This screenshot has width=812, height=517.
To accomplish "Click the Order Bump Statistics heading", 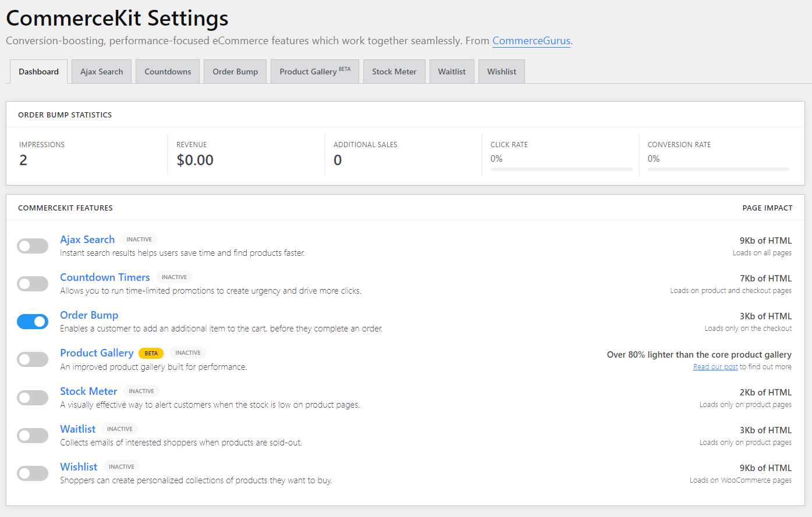I will [x=65, y=115].
